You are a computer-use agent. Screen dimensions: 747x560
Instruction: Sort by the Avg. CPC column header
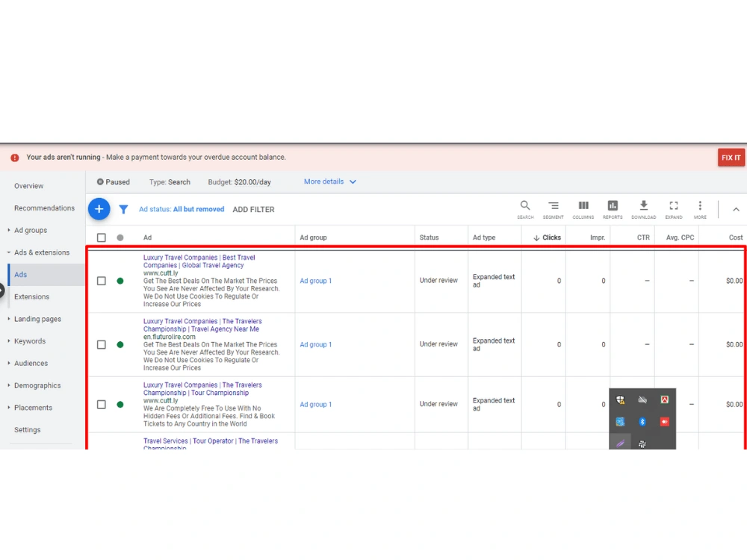680,237
